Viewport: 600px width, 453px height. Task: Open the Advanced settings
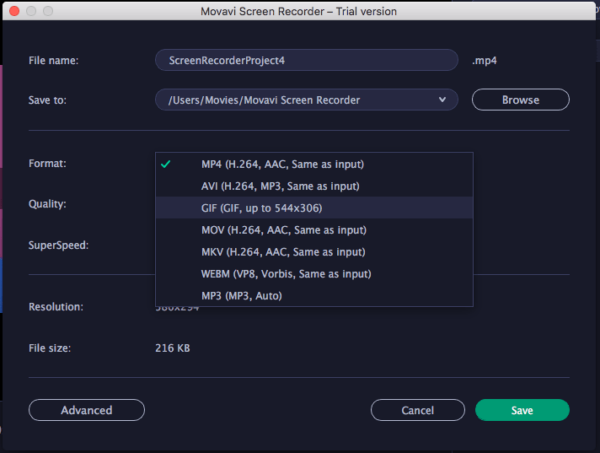point(87,410)
